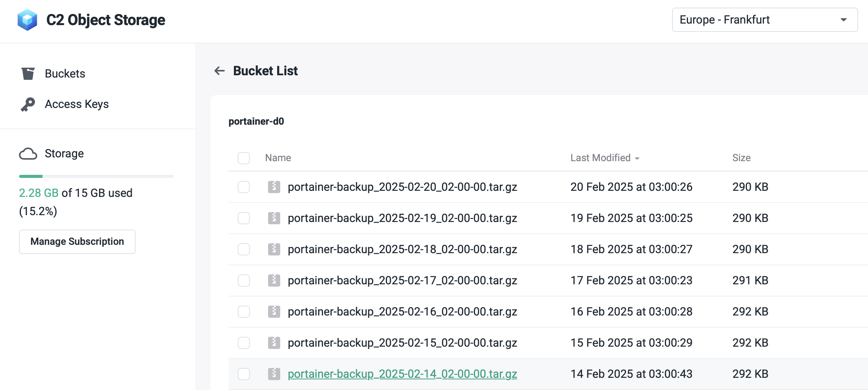Click archive icon for 2025-02-19 backup file
The width and height of the screenshot is (868, 390).
coord(274,218)
